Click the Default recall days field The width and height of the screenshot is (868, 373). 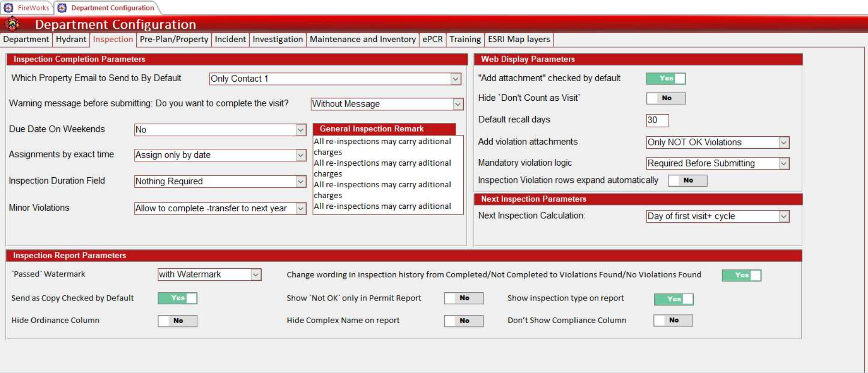(657, 120)
